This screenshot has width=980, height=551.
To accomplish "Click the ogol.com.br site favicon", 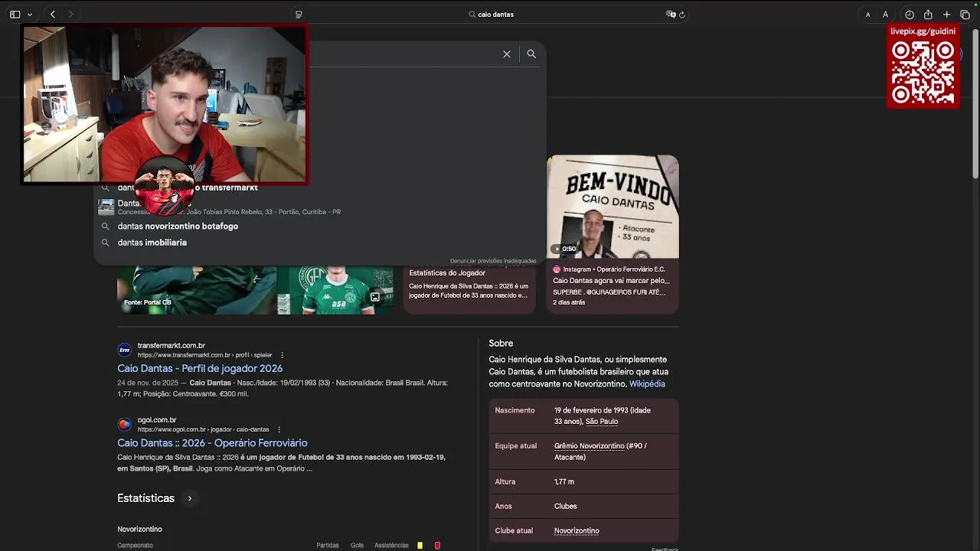I will 124,424.
